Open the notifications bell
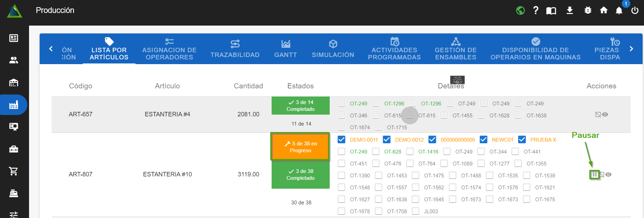 pos(619,11)
